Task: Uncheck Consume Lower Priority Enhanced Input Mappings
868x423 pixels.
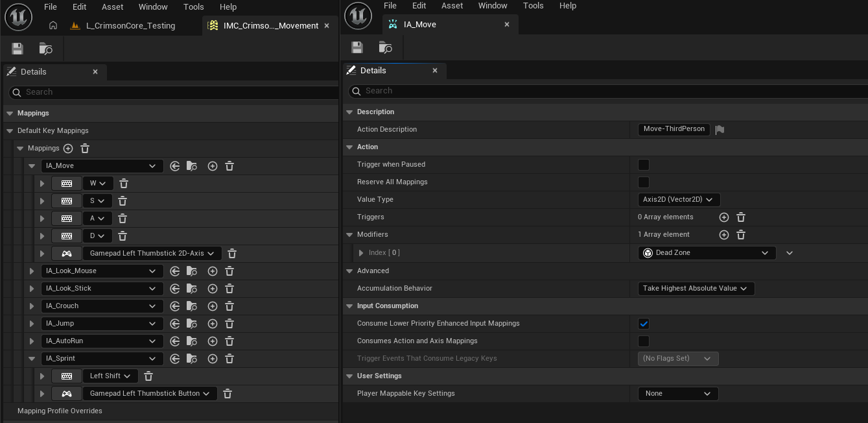Action: click(x=644, y=324)
